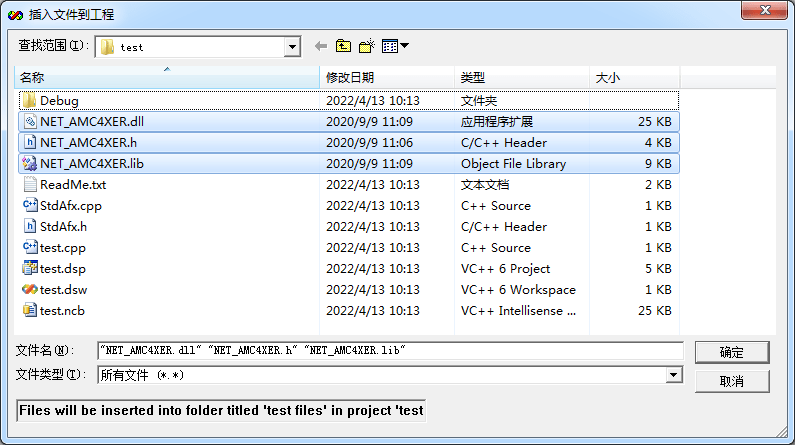
Task: Sort files by the 名称 column header
Action: 167,78
